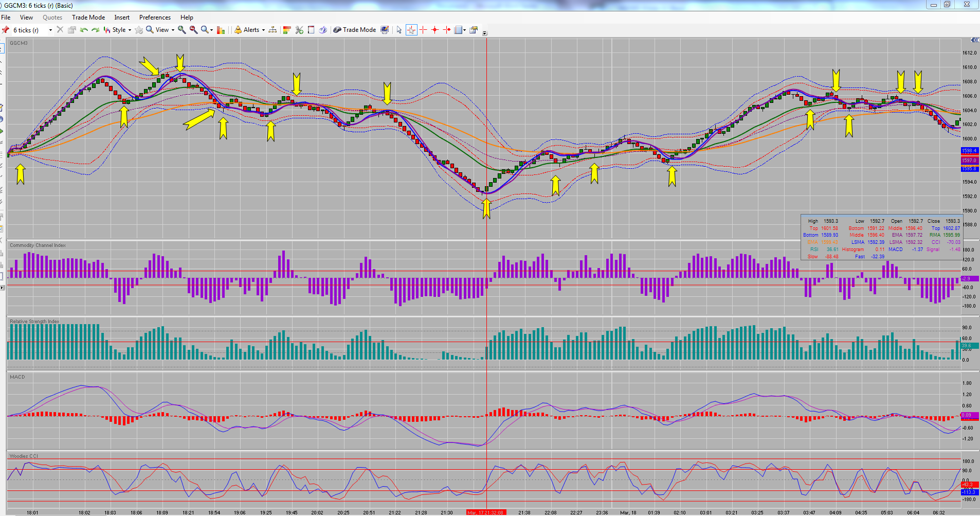
Task: Click the grayed star favorites icon
Action: [x=139, y=30]
